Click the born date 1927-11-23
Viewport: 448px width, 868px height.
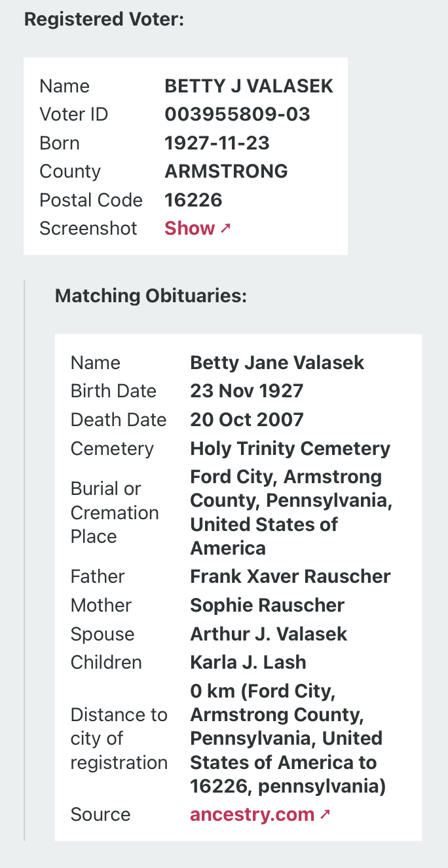point(217,143)
